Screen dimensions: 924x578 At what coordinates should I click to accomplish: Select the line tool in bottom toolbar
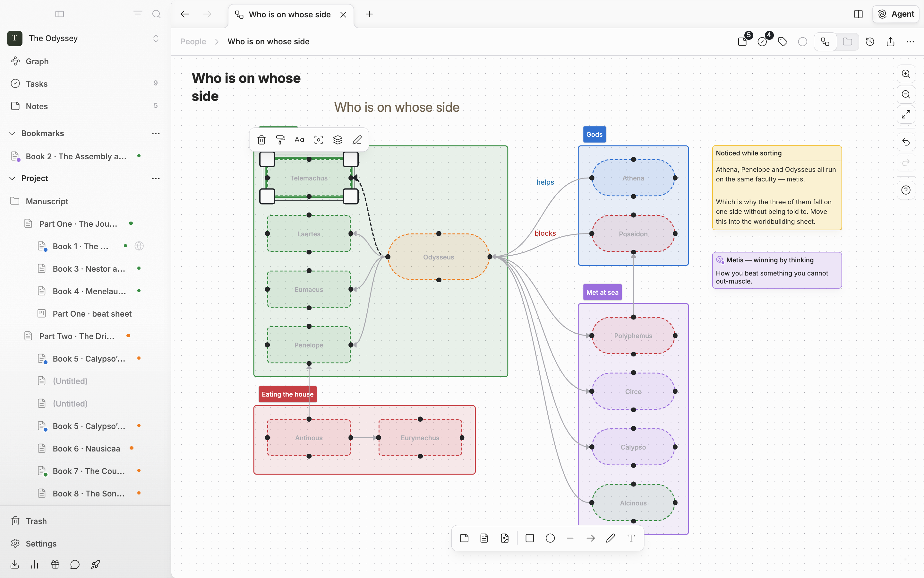[570, 538]
